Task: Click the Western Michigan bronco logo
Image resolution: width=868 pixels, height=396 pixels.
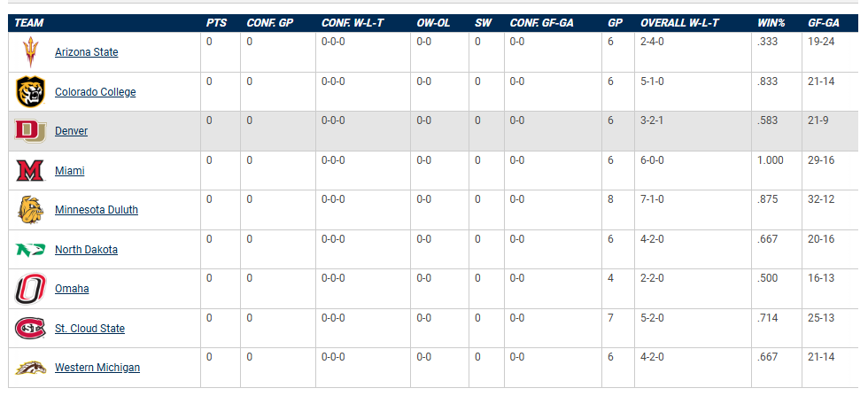Action: point(31,368)
